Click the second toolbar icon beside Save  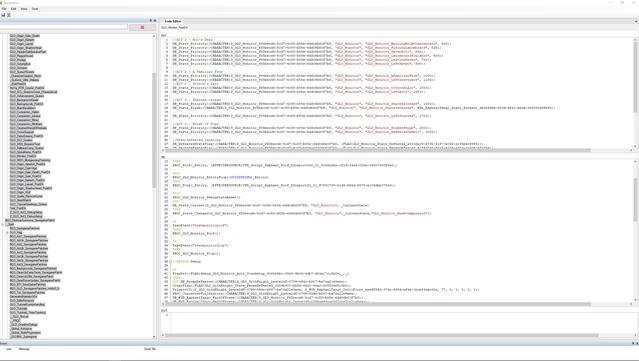tap(9, 15)
